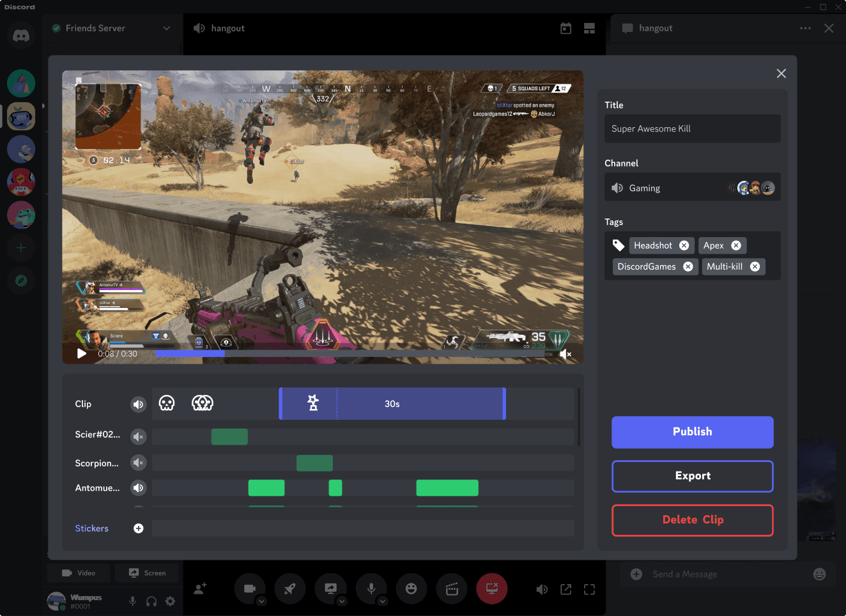Unmute the video preview volume

(565, 353)
